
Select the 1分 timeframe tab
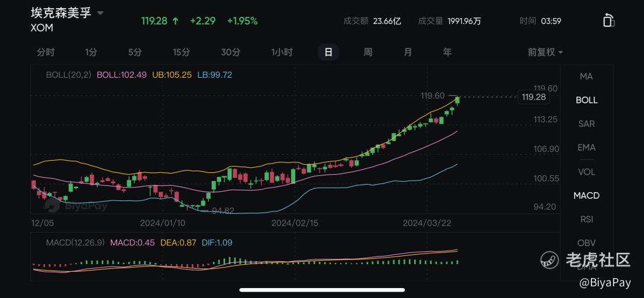[91, 52]
